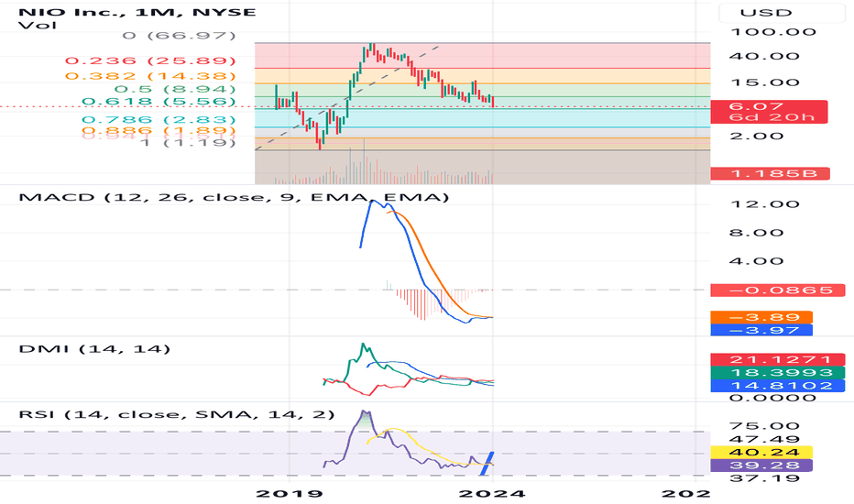
Task: Click the Fibonacci 0.236 (25.89) level label
Action: [150, 61]
